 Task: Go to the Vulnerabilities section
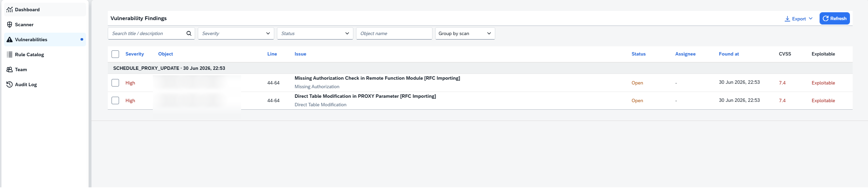coord(45,40)
